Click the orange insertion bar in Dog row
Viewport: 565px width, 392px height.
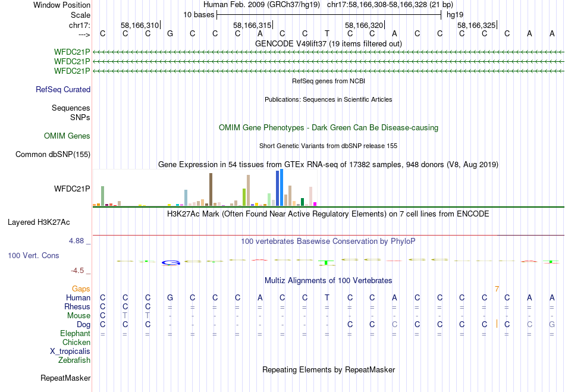(497, 324)
